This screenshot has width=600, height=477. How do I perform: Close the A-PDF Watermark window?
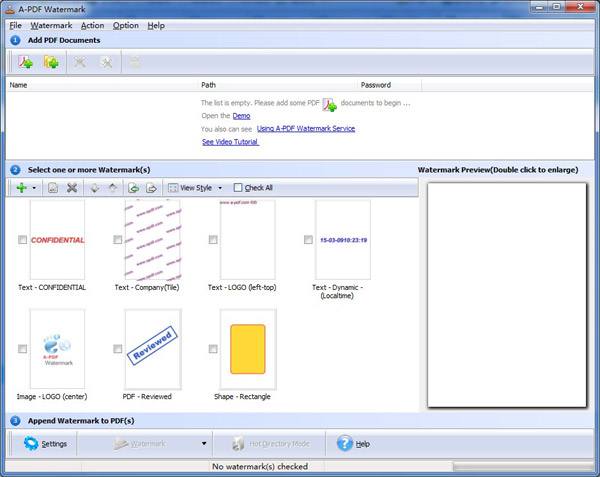580,7
